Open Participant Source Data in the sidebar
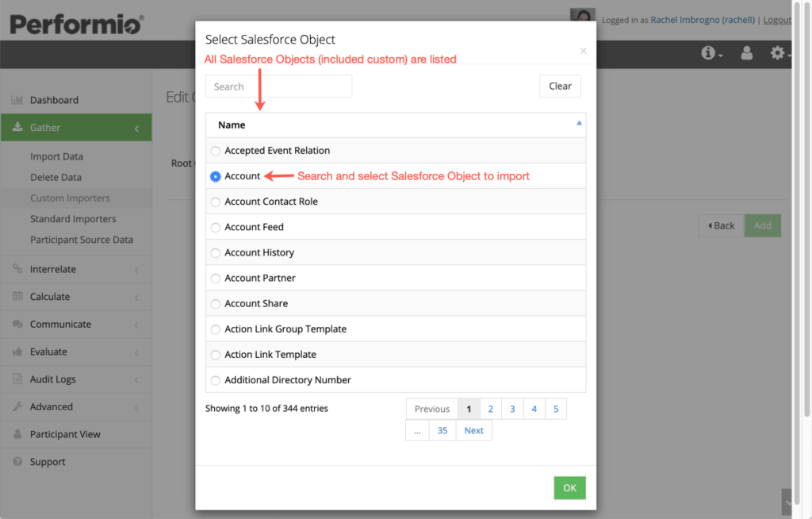This screenshot has width=812, height=519. point(82,239)
